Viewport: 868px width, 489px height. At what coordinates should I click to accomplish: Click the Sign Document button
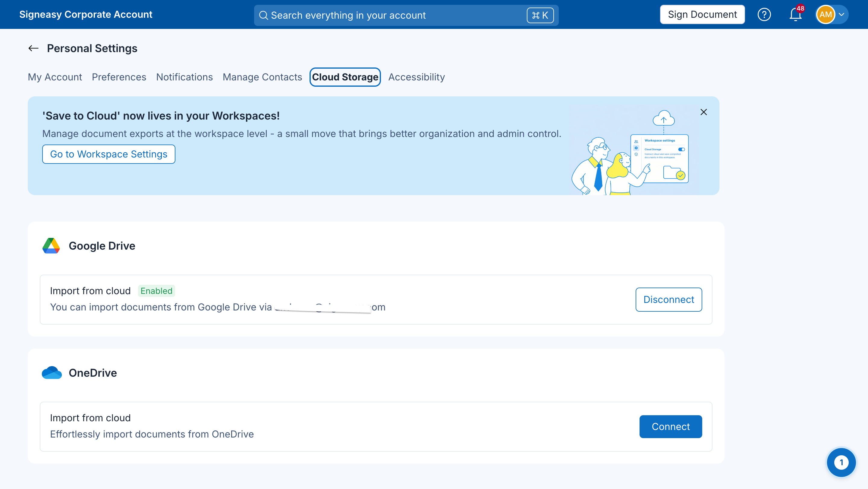click(702, 14)
